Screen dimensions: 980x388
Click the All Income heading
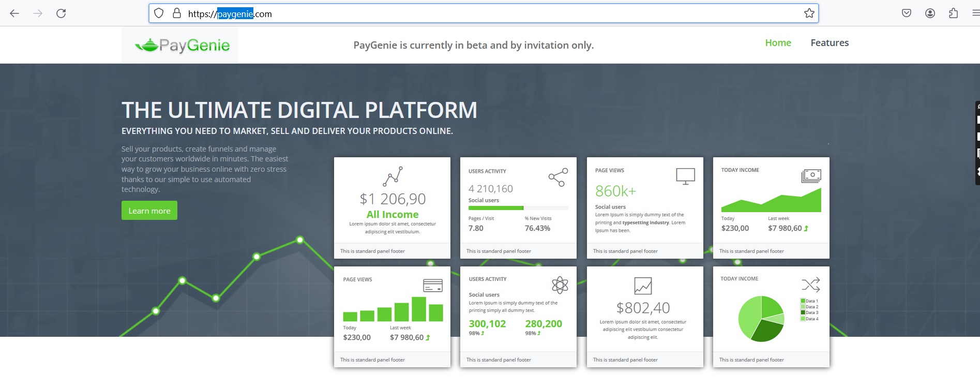tap(393, 214)
